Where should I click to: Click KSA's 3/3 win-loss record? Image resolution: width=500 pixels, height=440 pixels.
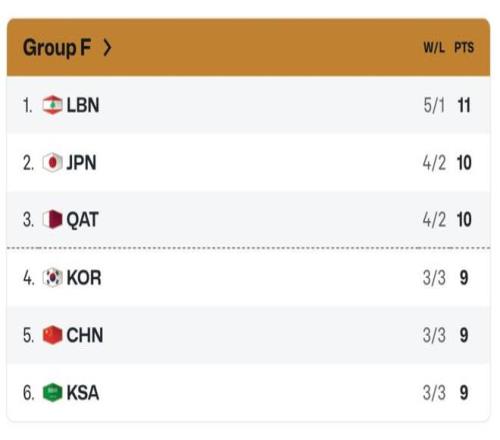434,393
